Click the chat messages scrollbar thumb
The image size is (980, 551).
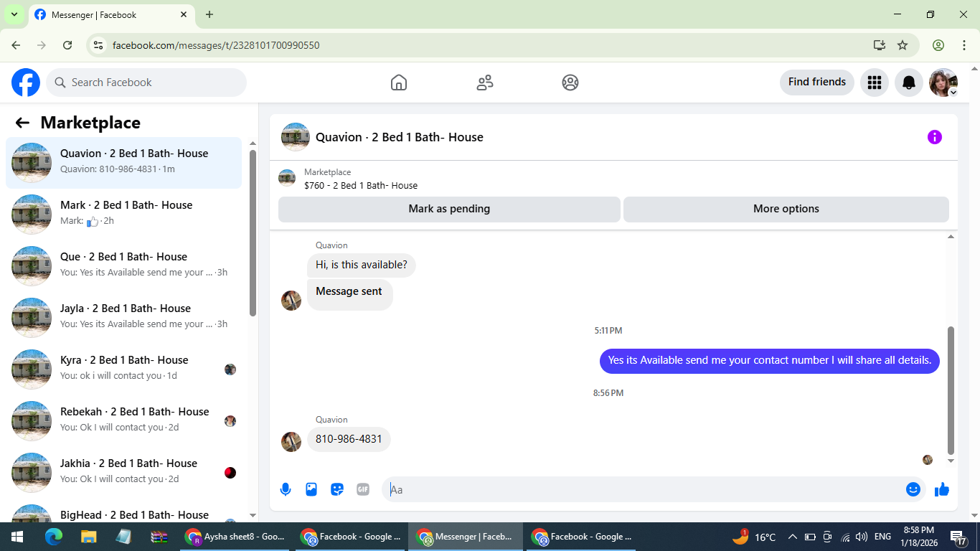coord(951,390)
